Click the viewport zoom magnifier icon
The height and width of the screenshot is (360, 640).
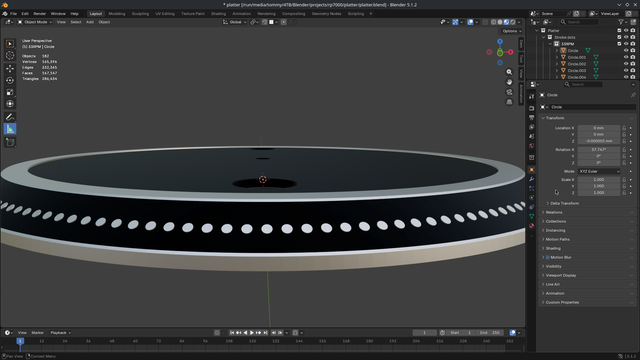tap(509, 72)
